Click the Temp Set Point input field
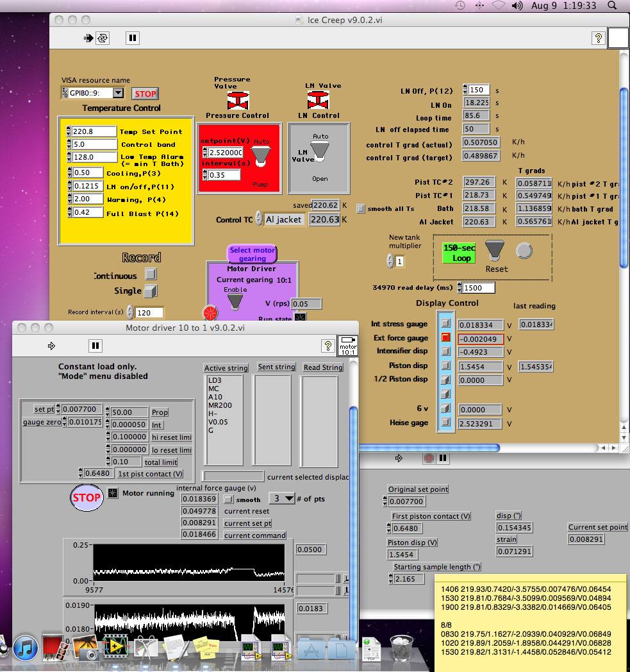630x672 pixels. [x=94, y=131]
